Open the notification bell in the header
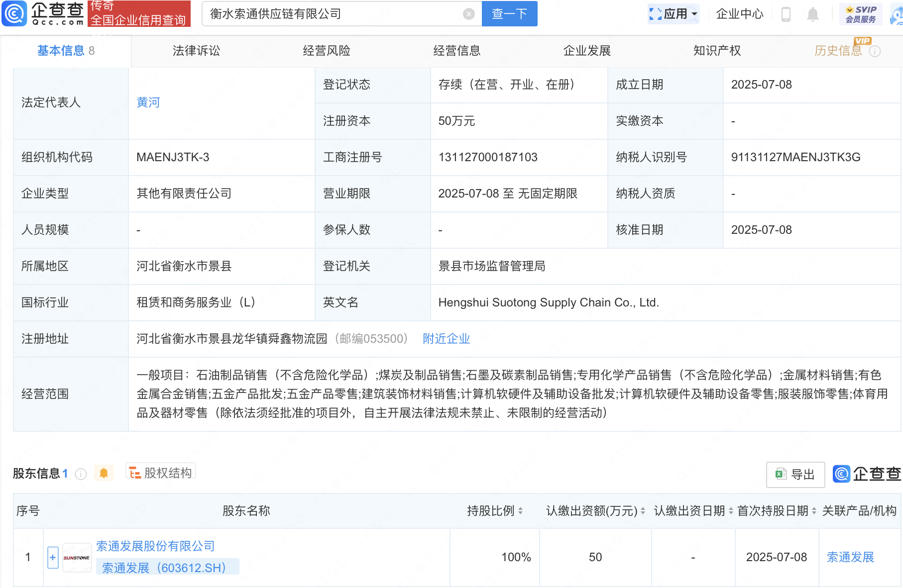 point(812,14)
